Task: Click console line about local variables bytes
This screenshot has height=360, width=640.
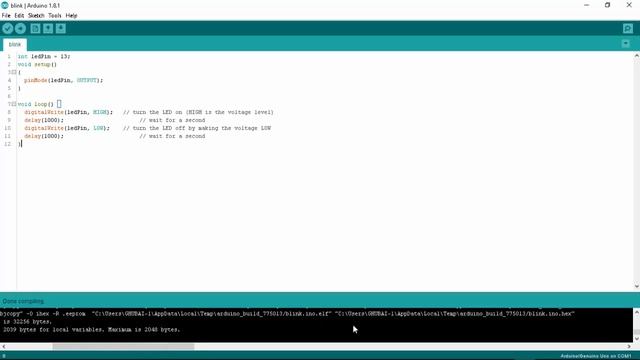Action: tap(91, 329)
